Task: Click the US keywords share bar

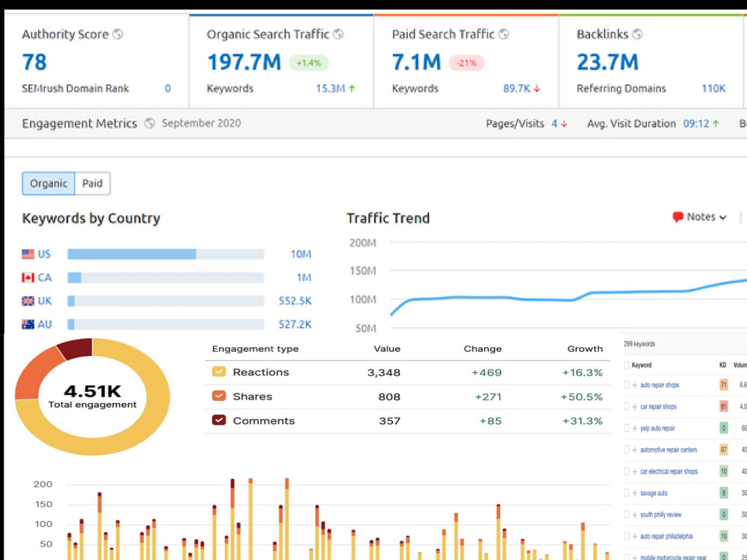Action: (x=165, y=254)
